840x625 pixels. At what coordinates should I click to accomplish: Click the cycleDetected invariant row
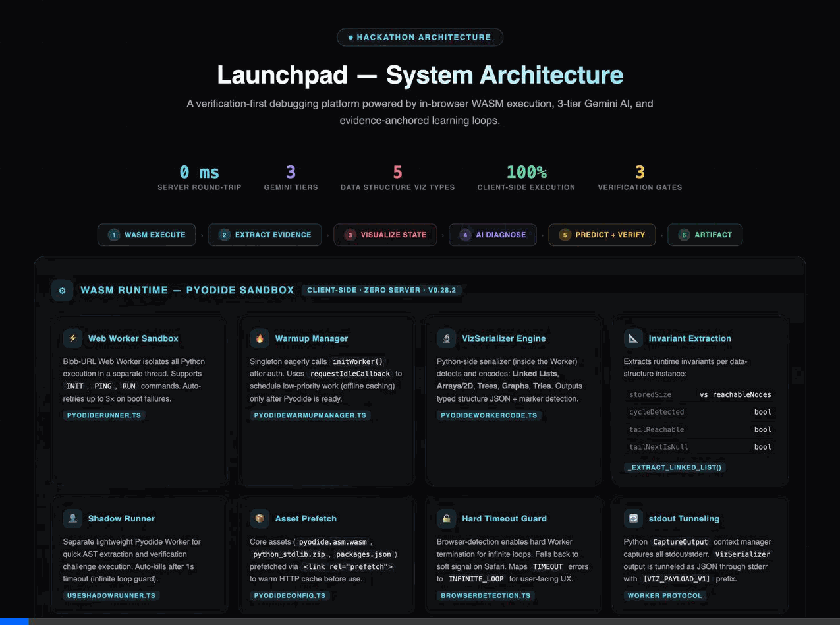tap(700, 412)
